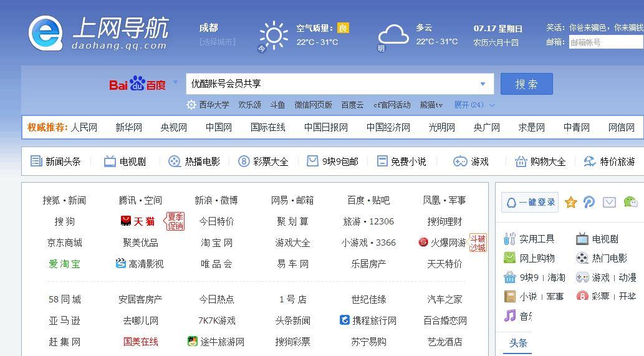The height and width of the screenshot is (356, 644).
Task: Click the 一键登录 QQ login button
Action: pos(530,202)
